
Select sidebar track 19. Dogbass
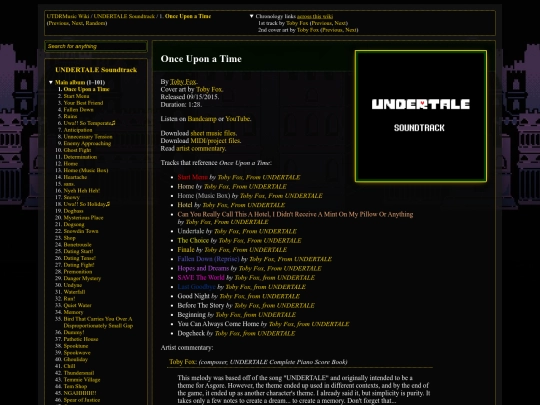click(x=73, y=211)
